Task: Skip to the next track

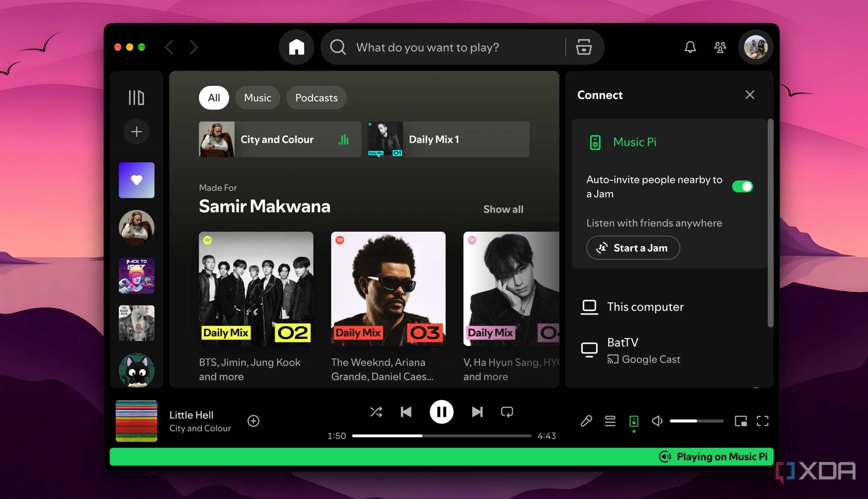Action: (x=477, y=412)
